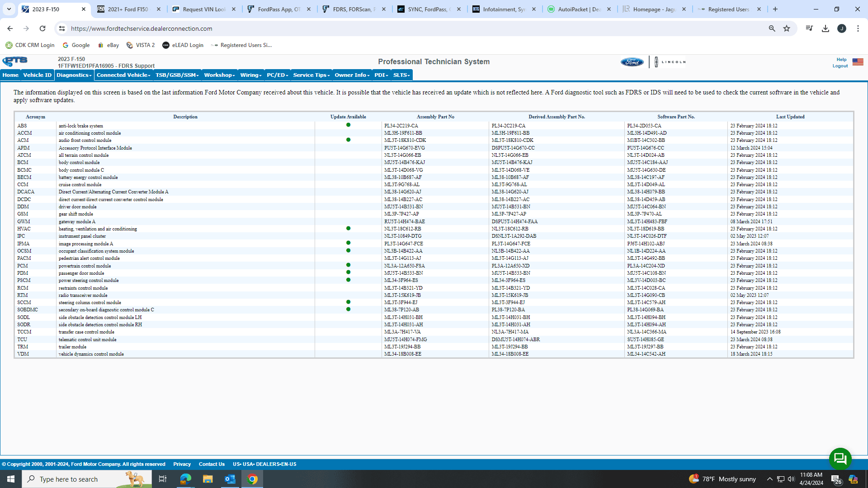Open Task View on the taskbar
This screenshot has height=488, width=868.
coord(163,479)
